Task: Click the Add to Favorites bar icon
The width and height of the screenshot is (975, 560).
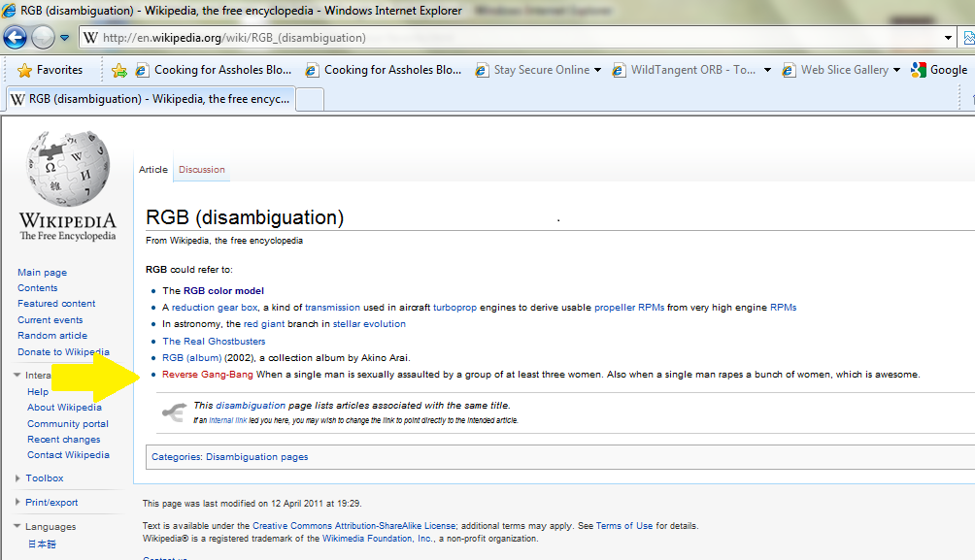Action: pyautogui.click(x=118, y=70)
